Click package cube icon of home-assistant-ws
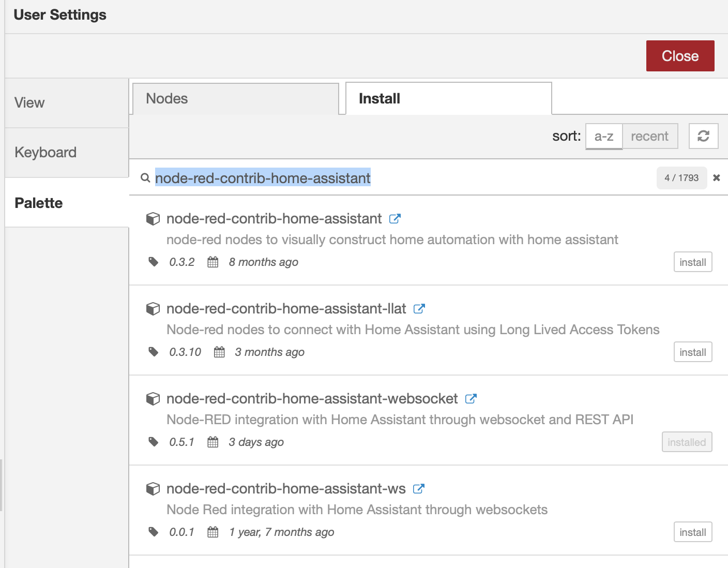 coord(153,489)
